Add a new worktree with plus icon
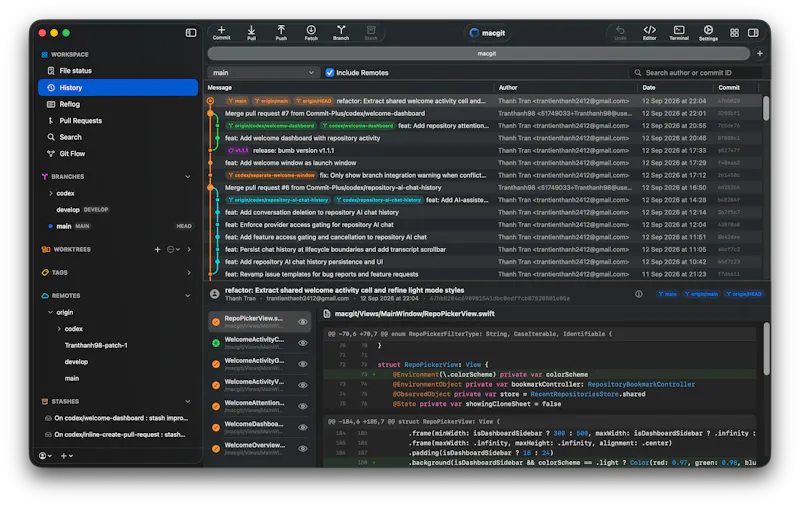 [157, 249]
